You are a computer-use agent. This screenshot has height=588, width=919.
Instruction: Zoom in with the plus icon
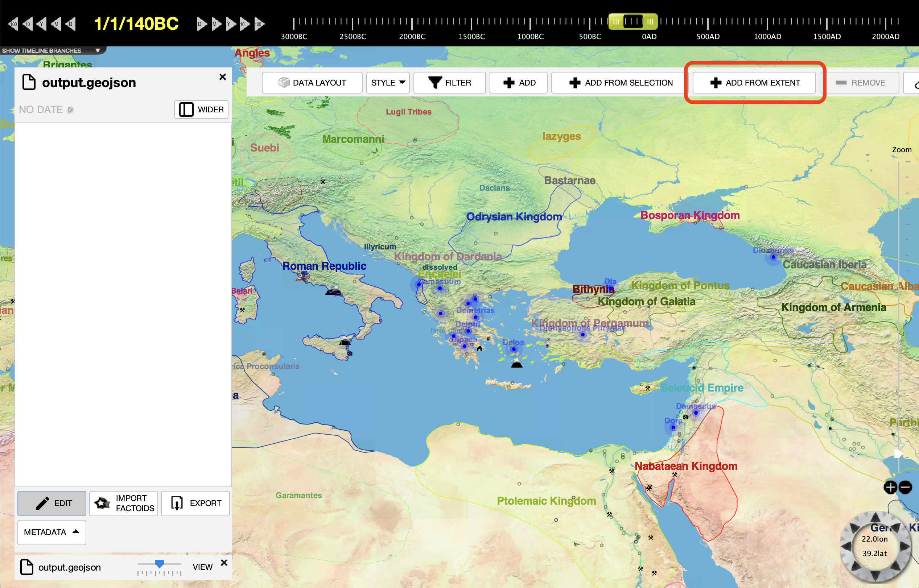tap(890, 487)
